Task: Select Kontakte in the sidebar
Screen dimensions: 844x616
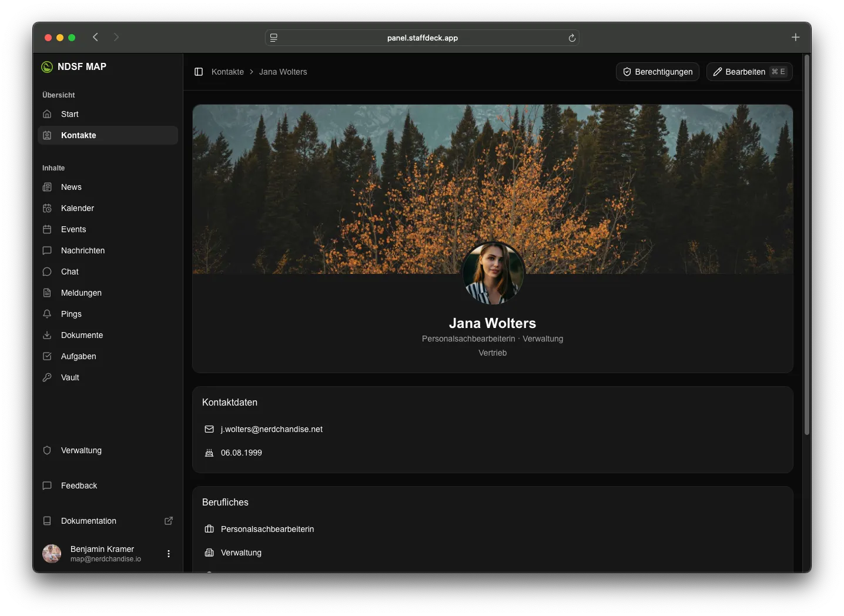Action: point(108,135)
